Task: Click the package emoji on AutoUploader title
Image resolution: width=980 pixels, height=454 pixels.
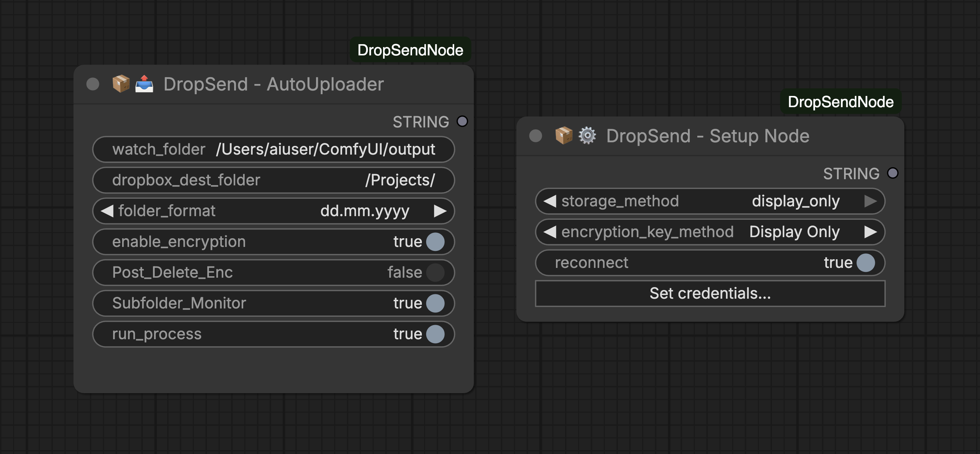Action: [121, 84]
